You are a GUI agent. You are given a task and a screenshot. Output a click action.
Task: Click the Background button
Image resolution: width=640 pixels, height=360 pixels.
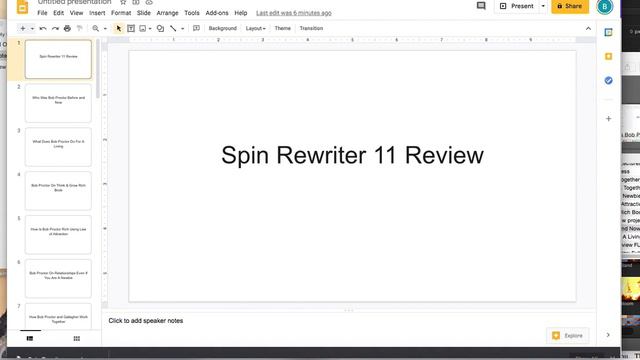click(x=222, y=29)
